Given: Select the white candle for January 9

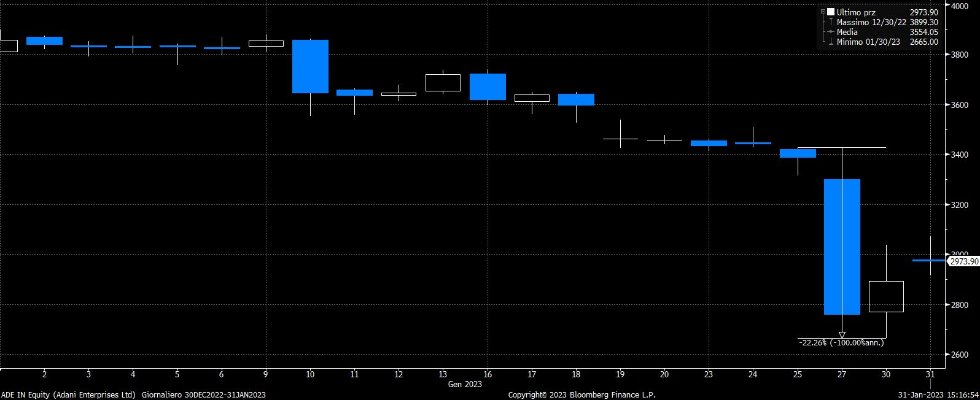Looking at the screenshot, I should (x=266, y=44).
